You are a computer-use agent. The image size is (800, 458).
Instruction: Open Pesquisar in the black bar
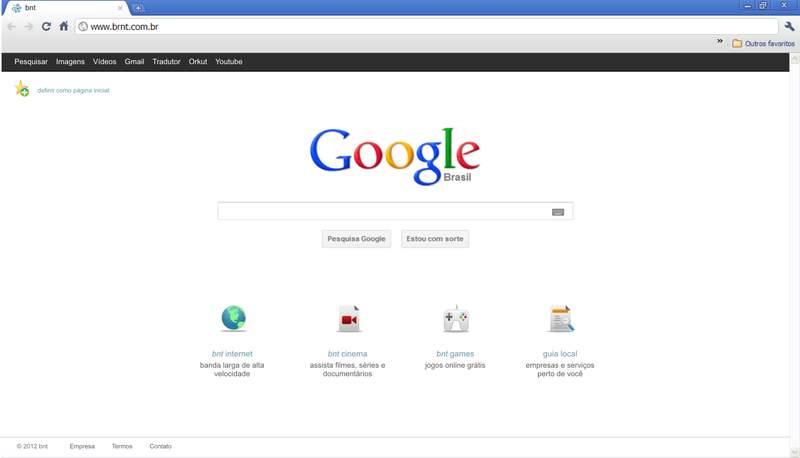pyautogui.click(x=31, y=62)
